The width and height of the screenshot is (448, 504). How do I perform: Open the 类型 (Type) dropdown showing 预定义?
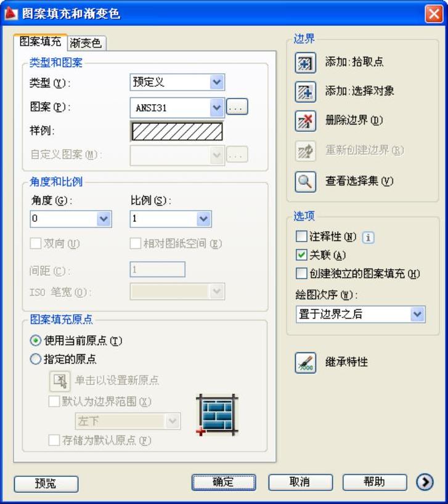click(177, 83)
